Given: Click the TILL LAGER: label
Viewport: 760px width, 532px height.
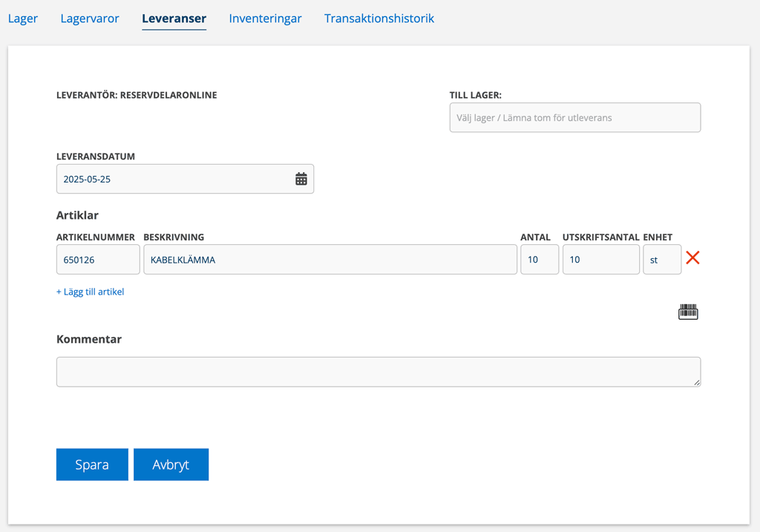Looking at the screenshot, I should 476,95.
